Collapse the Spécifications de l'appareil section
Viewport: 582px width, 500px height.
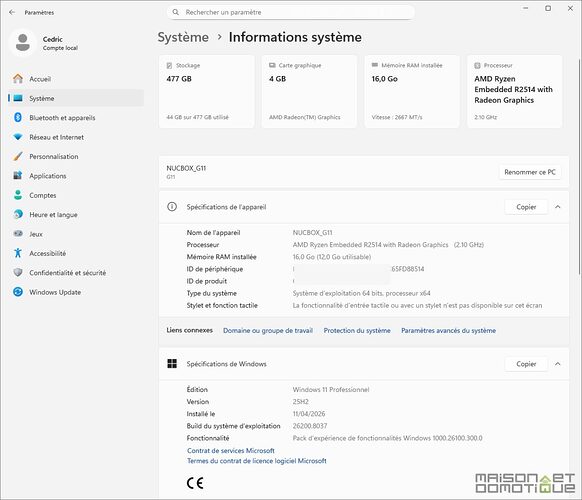558,207
